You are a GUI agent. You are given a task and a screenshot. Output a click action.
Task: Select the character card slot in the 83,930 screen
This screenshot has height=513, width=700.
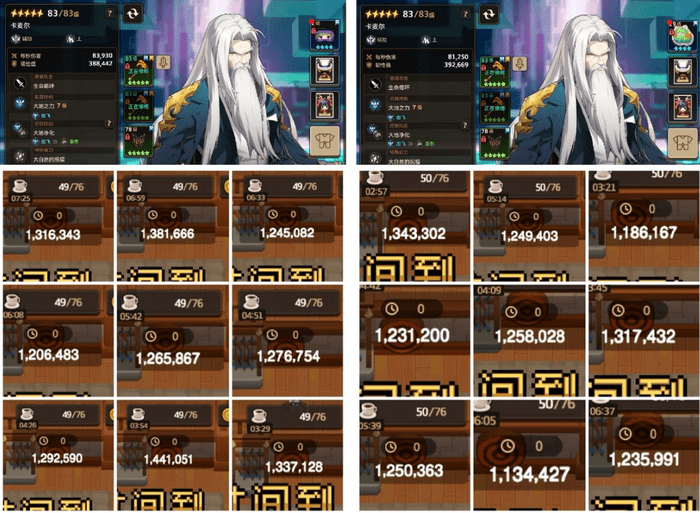tap(325, 105)
